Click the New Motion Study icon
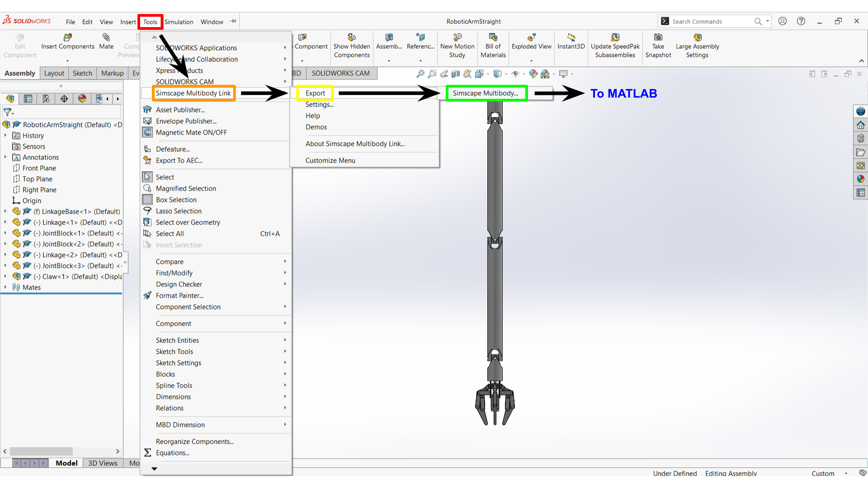Image resolution: width=868 pixels, height=488 pixels. [x=457, y=38]
